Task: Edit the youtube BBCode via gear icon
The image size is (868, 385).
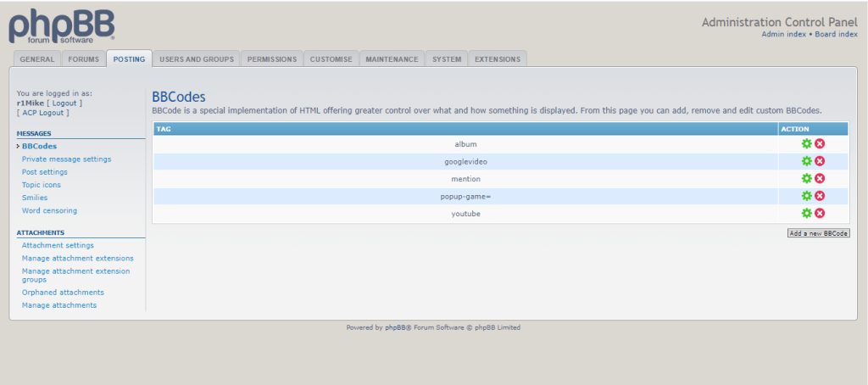Action: click(807, 213)
